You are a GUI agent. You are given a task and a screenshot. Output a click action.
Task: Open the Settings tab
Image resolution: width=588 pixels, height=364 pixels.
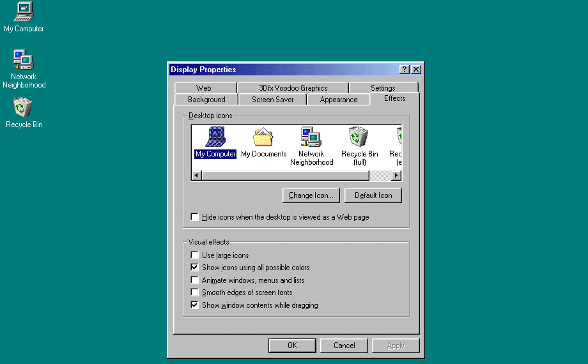(383, 88)
